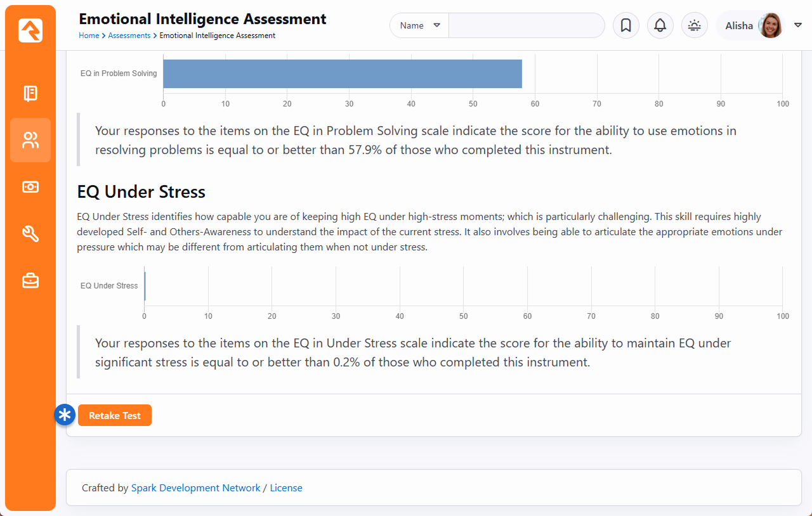Screen dimensions: 812x516
Task: Open the Admin briefcase icon in sidebar
Action: pyautogui.click(x=30, y=280)
